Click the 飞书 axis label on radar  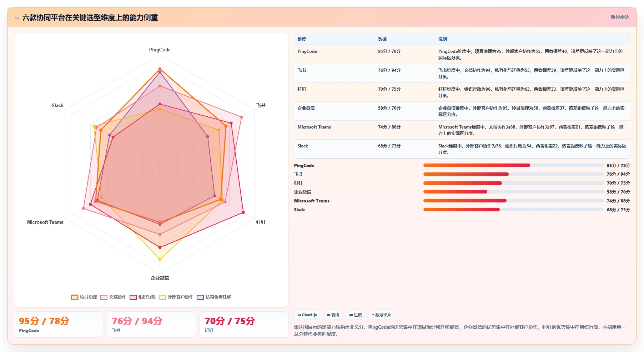pyautogui.click(x=261, y=105)
